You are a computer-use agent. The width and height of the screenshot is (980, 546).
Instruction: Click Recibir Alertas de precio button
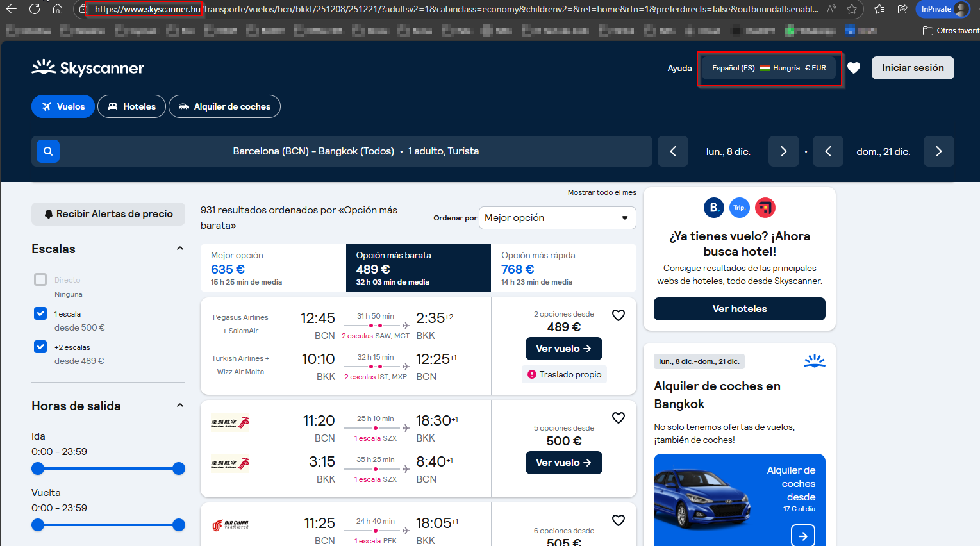(108, 214)
